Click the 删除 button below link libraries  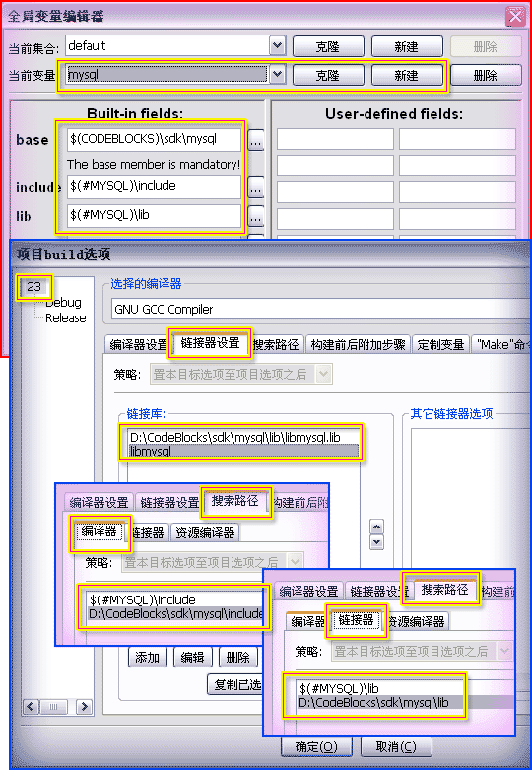pyautogui.click(x=238, y=658)
